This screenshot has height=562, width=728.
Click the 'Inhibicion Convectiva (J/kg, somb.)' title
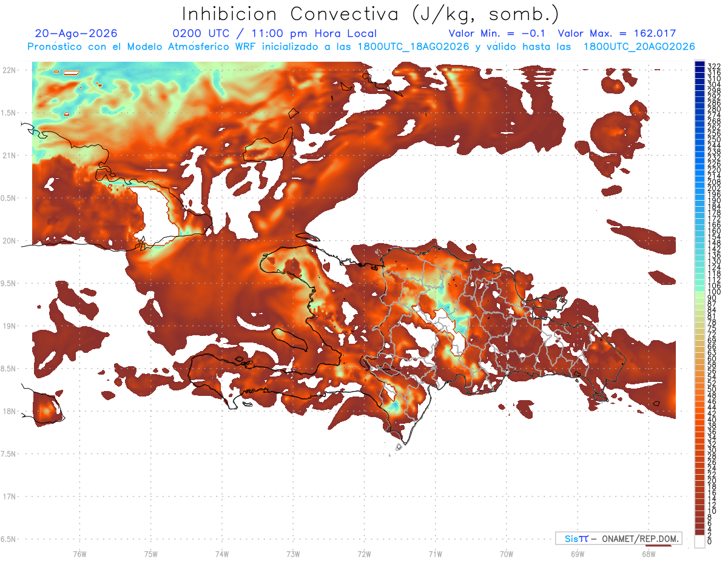[x=371, y=14]
